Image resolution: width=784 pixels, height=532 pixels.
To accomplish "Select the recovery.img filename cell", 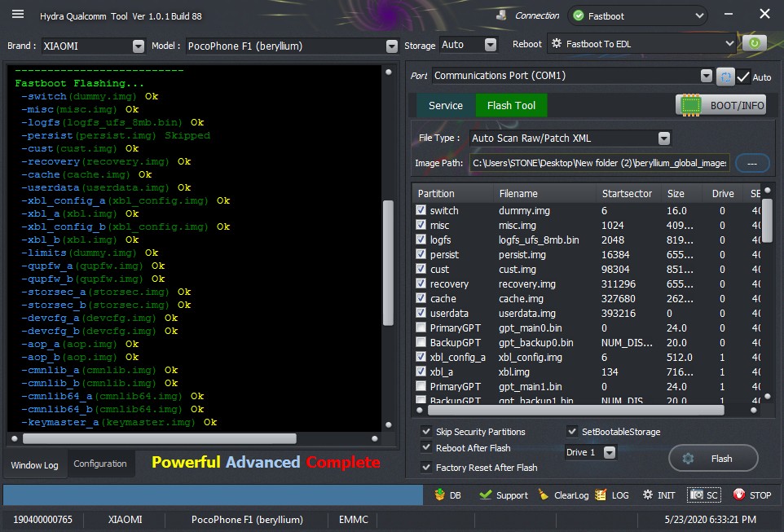I will [x=527, y=284].
